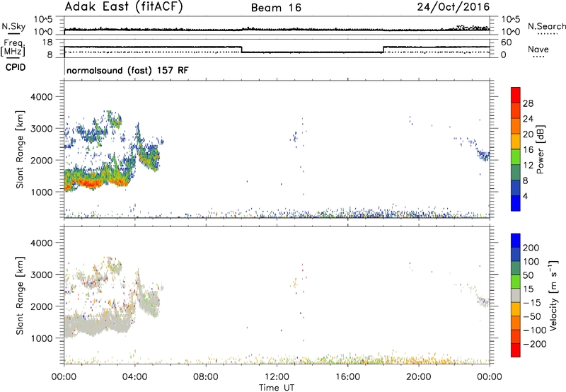Viewport: 566px width, 392px height.
Task: Click the left '10^5' noise axis tick
Action: 43,19
